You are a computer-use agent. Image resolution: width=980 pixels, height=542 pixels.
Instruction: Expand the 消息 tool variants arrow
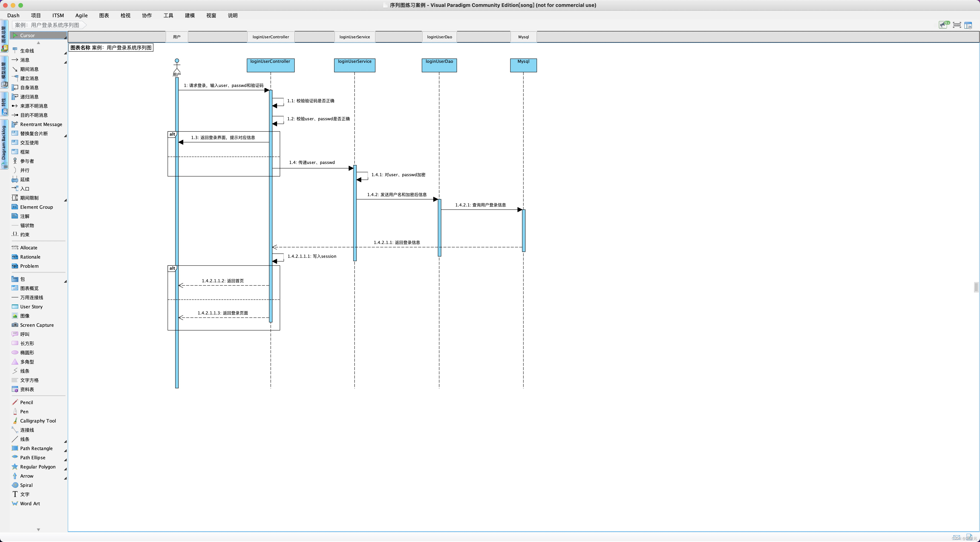click(65, 62)
